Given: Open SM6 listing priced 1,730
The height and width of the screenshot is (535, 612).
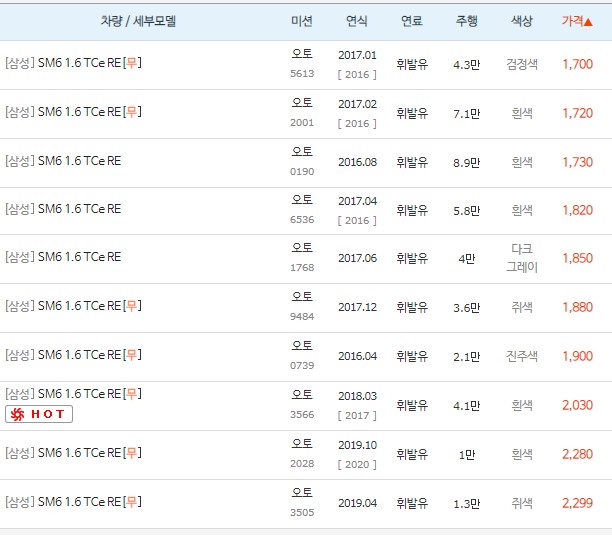Looking at the screenshot, I should click(63, 161).
